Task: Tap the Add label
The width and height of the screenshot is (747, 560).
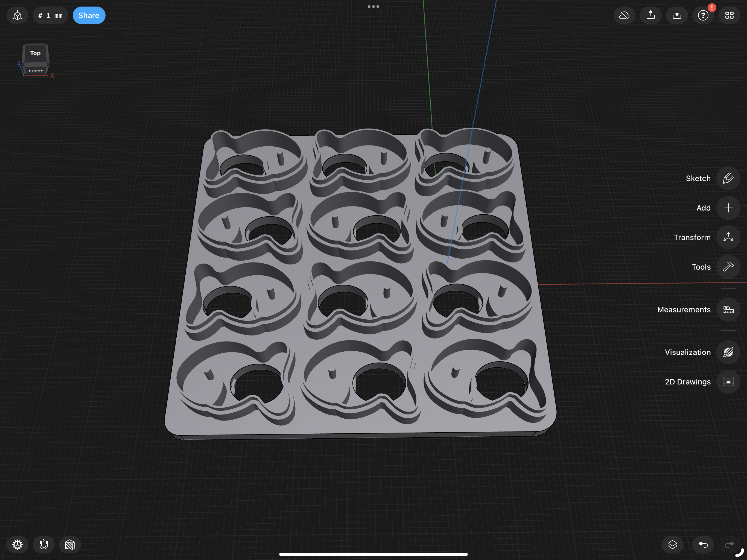Action: [x=704, y=208]
